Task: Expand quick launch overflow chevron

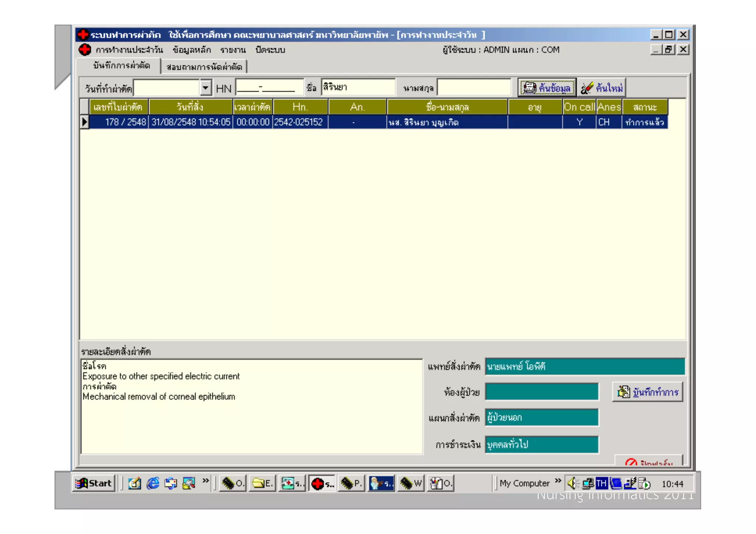Action: (206, 480)
